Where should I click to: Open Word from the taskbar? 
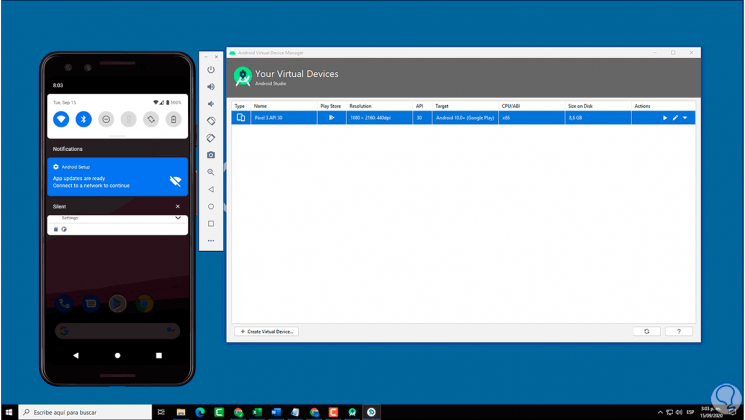[x=276, y=412]
